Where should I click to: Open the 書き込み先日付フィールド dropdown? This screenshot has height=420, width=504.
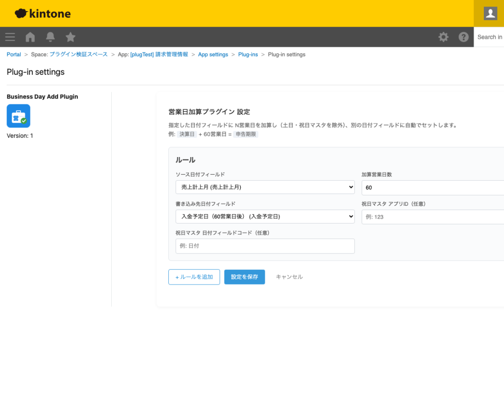coord(265,216)
